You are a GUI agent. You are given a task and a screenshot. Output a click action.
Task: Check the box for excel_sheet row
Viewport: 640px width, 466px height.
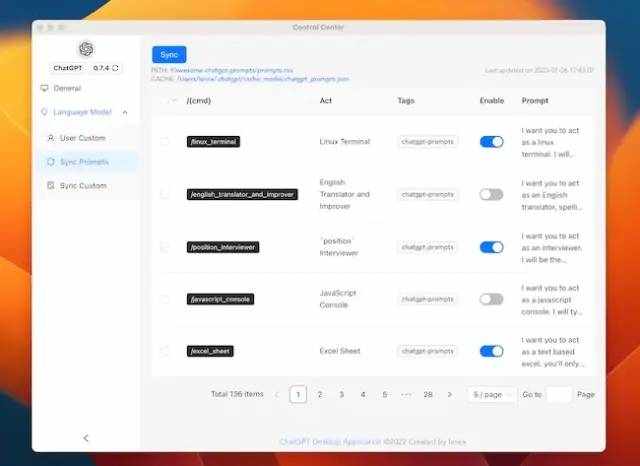[164, 351]
